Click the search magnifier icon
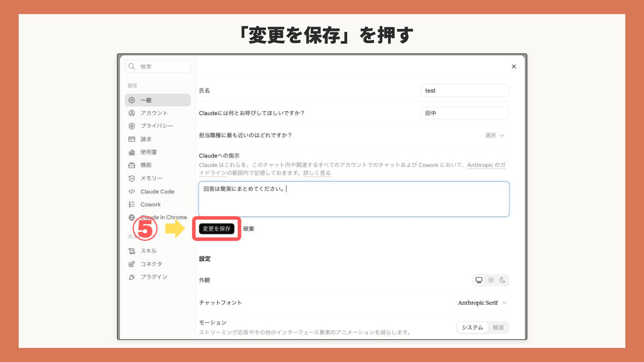 point(132,67)
